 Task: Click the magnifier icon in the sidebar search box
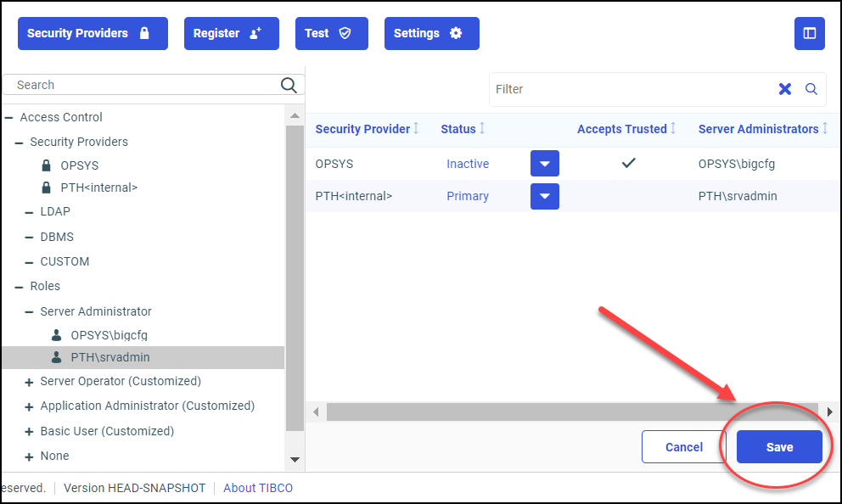(289, 85)
